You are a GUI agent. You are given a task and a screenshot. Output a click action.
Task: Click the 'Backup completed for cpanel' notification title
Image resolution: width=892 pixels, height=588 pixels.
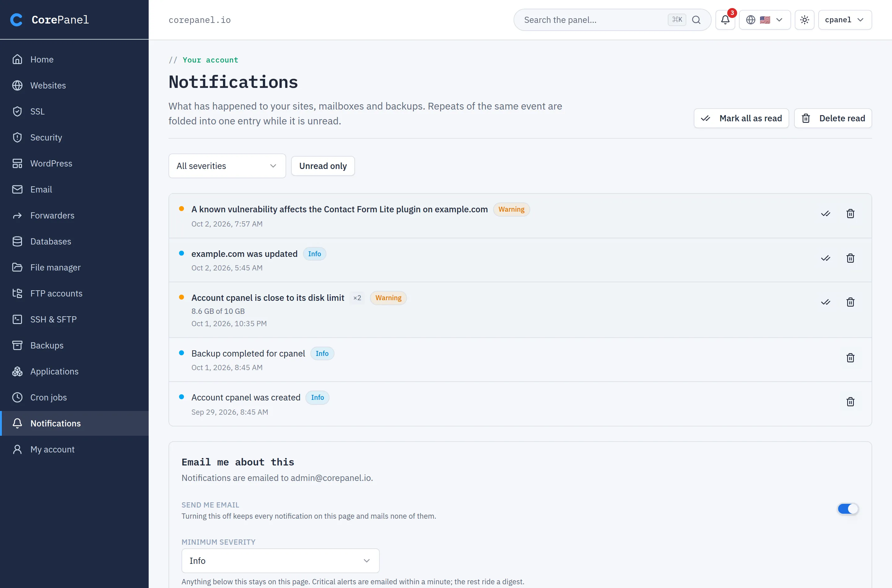(248, 354)
